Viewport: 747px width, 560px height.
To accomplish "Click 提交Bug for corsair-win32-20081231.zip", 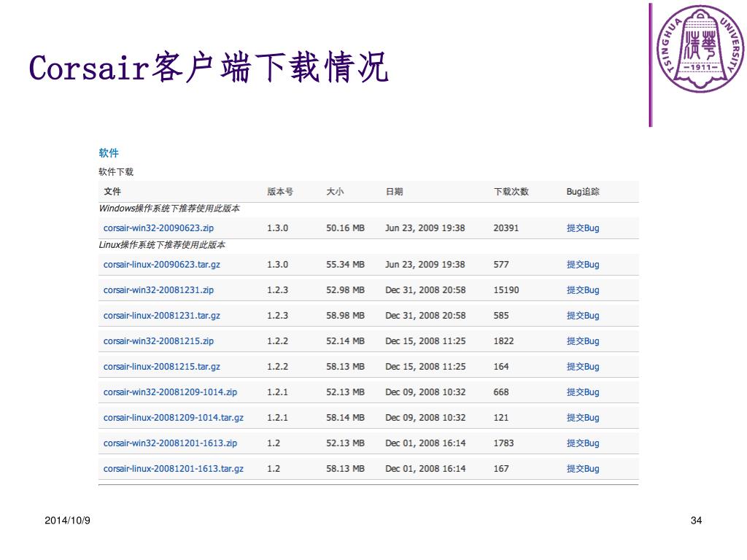I will pyautogui.click(x=583, y=290).
